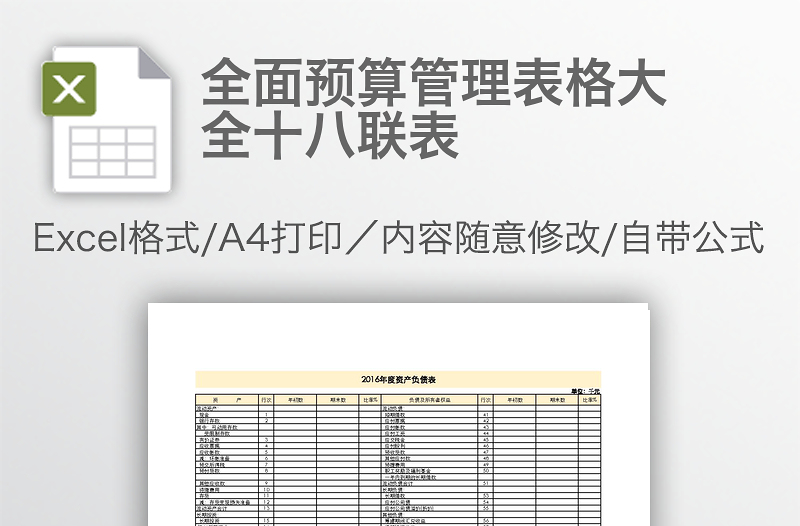Image resolution: width=800 pixels, height=526 pixels.
Task: Click the 存货 row label
Action: click(x=204, y=495)
